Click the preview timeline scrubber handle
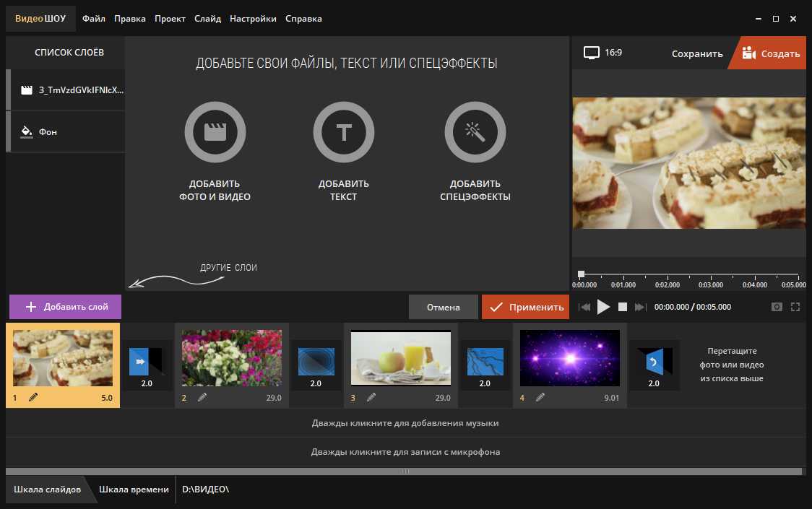Image resolution: width=812 pixels, height=509 pixels. click(581, 274)
